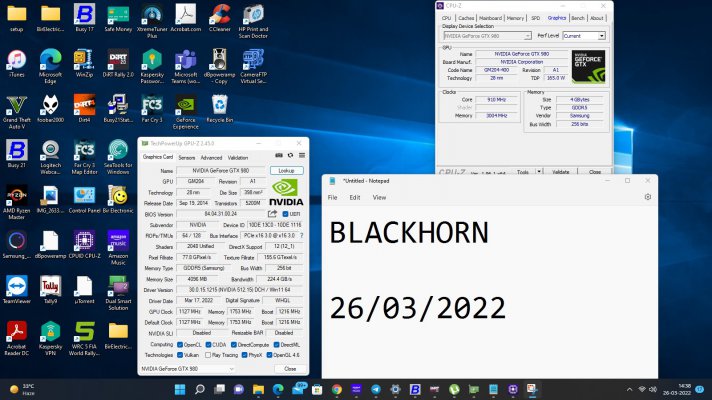
Task: Select the µTorrent desktop icon
Action: 84,291
